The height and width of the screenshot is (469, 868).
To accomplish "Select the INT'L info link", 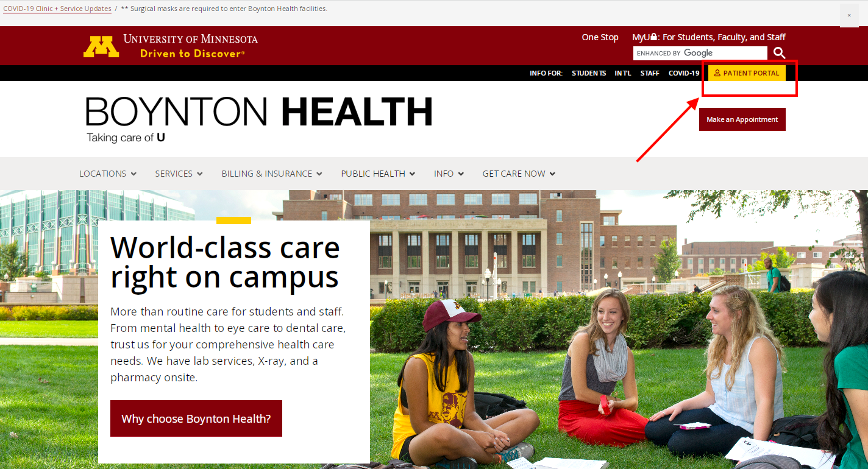I will [x=623, y=73].
